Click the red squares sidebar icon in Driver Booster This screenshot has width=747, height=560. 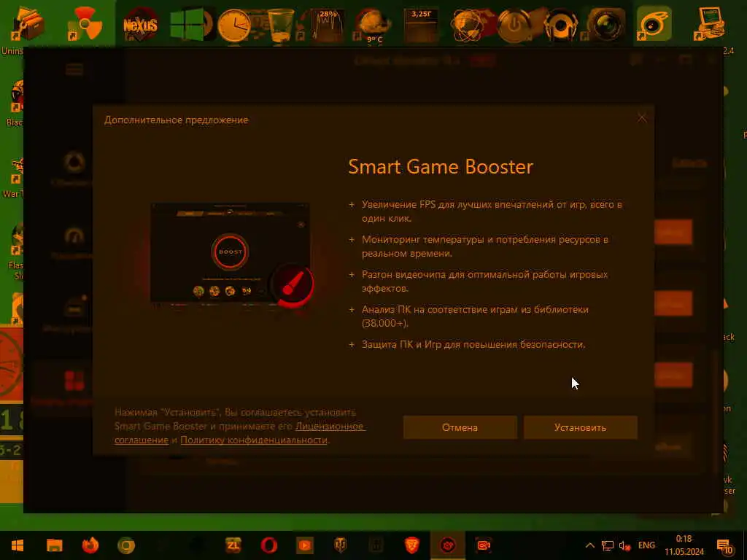pos(74,380)
